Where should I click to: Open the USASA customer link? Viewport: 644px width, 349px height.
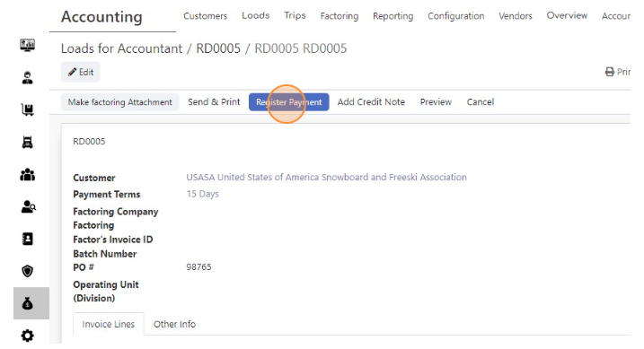tap(327, 177)
